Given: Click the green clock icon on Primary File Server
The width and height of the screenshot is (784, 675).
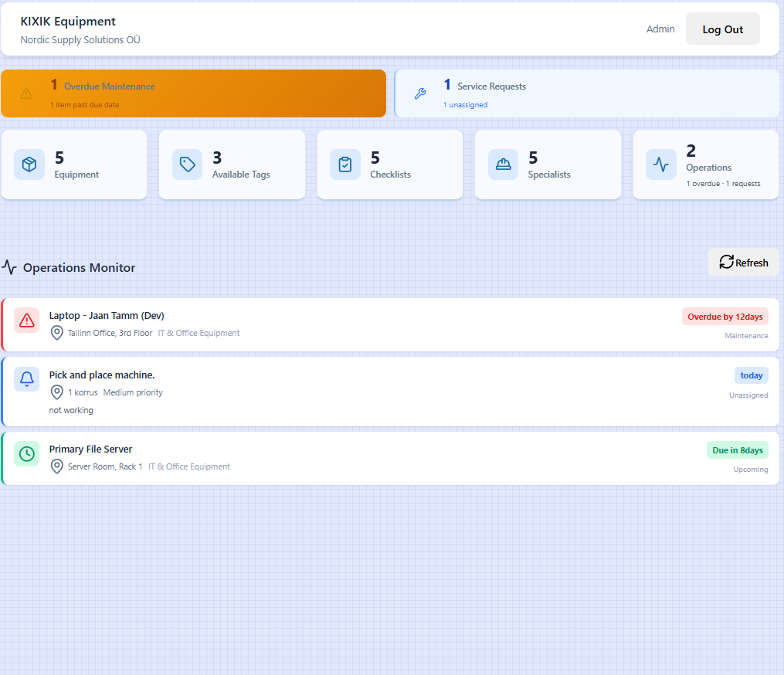Looking at the screenshot, I should pyautogui.click(x=26, y=454).
